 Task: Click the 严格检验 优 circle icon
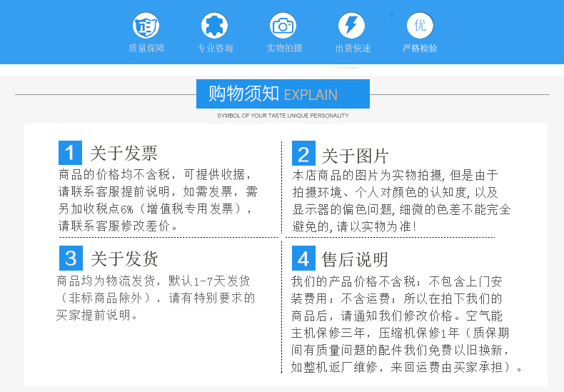pos(420,26)
